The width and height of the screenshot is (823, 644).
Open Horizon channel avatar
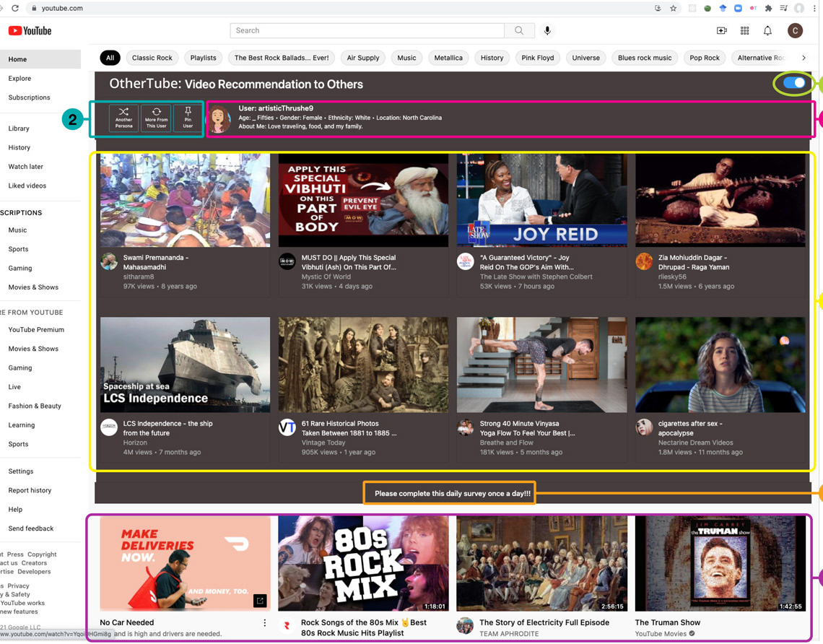pyautogui.click(x=108, y=427)
